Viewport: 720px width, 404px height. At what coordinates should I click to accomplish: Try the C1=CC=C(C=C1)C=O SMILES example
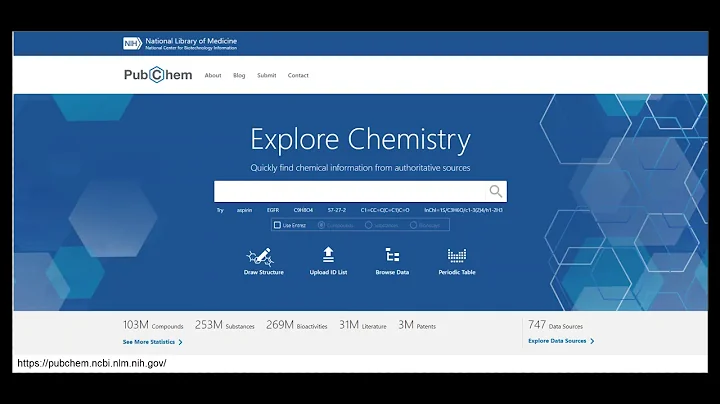(x=385, y=210)
